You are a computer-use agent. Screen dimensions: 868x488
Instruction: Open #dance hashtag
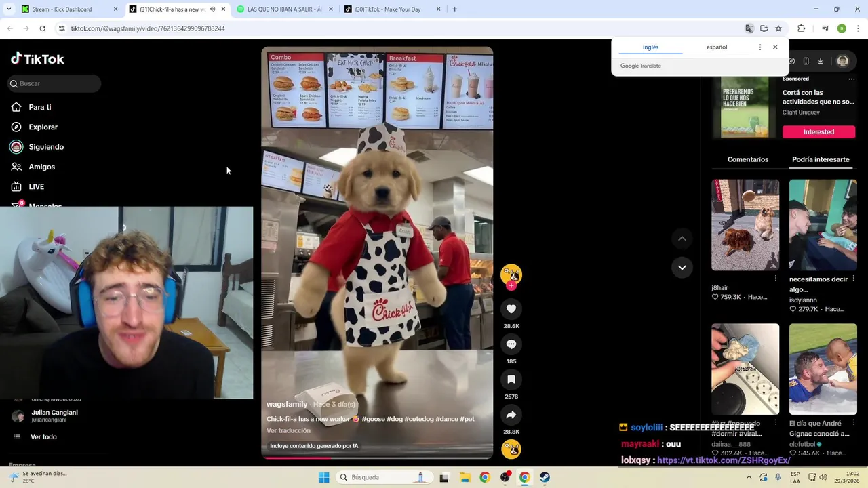447,419
